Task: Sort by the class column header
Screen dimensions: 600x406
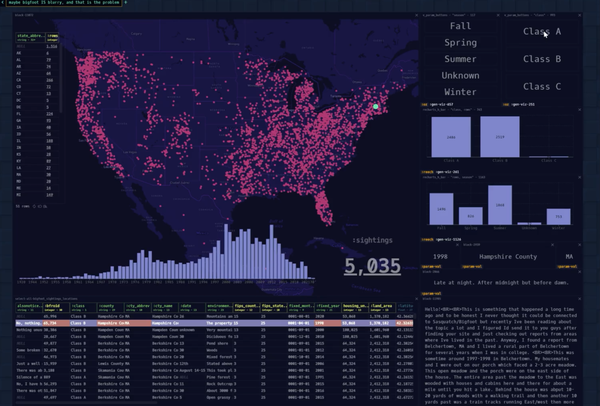Action: (x=83, y=307)
